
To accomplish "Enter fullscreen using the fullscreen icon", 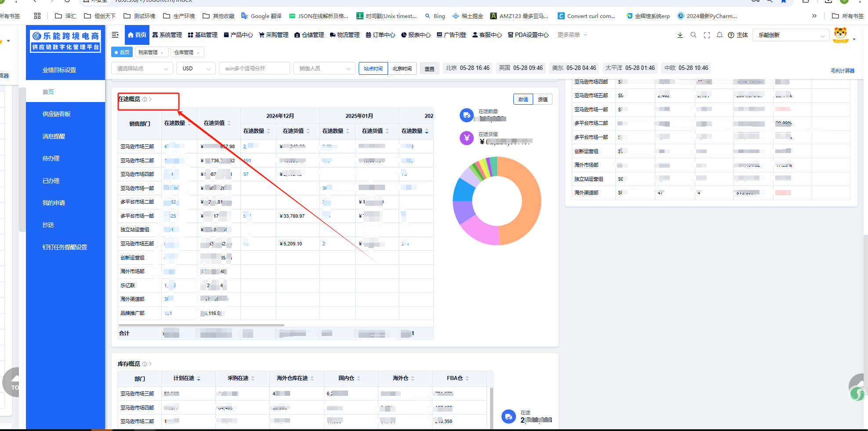I will [707, 35].
